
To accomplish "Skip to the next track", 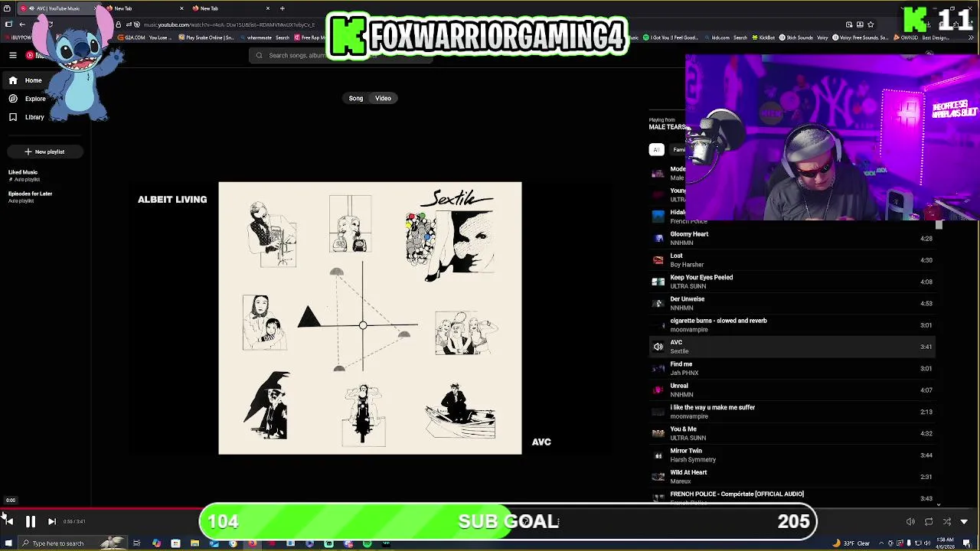I will tap(51, 522).
